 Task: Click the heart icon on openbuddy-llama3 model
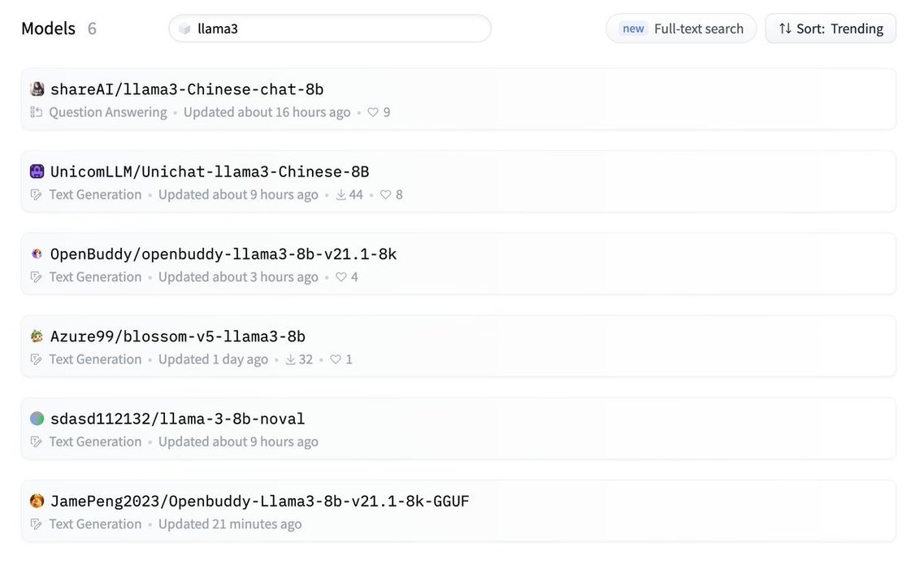tap(341, 277)
